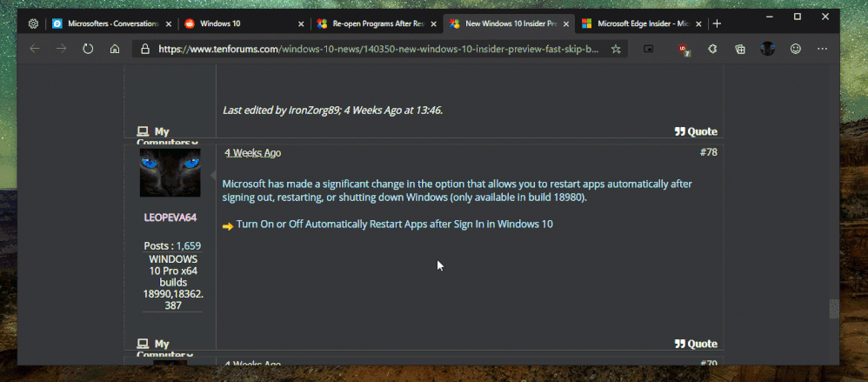The image size is (868, 382).
Task: Quote the IronZorg89 edited post
Action: pyautogui.click(x=696, y=131)
